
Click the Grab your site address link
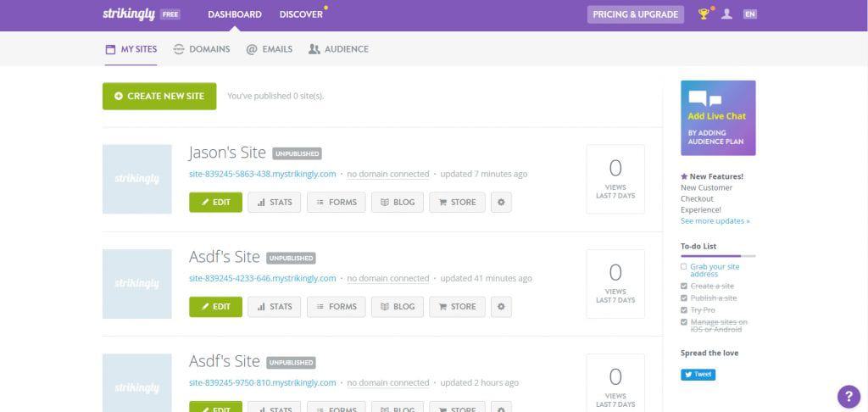click(715, 270)
